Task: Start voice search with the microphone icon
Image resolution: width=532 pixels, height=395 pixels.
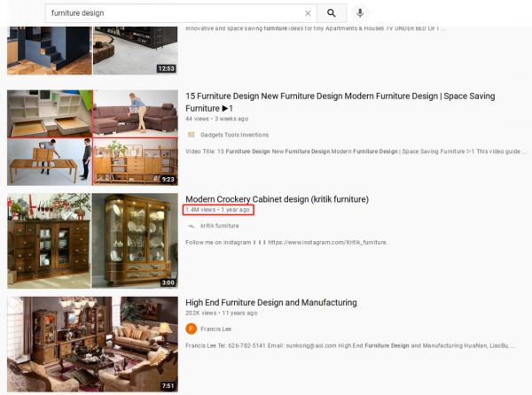Action: [360, 13]
